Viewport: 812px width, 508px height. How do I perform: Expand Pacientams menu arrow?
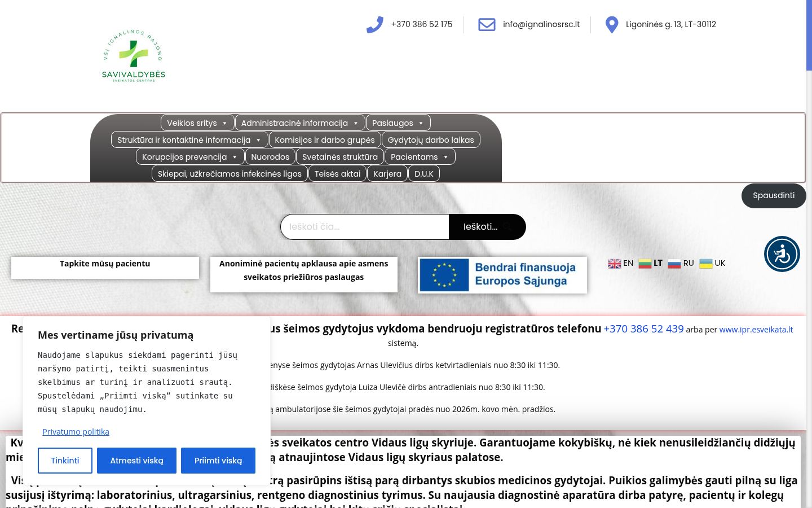point(445,157)
